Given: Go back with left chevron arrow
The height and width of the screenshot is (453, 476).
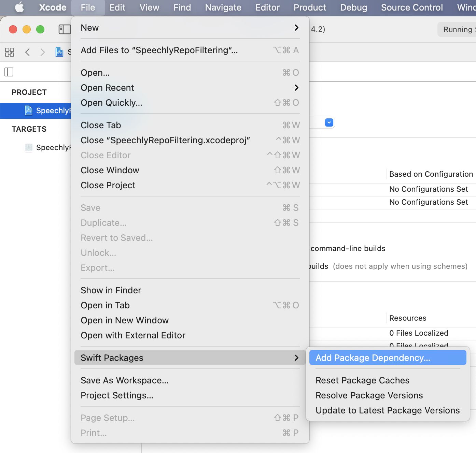Looking at the screenshot, I should tap(28, 52).
